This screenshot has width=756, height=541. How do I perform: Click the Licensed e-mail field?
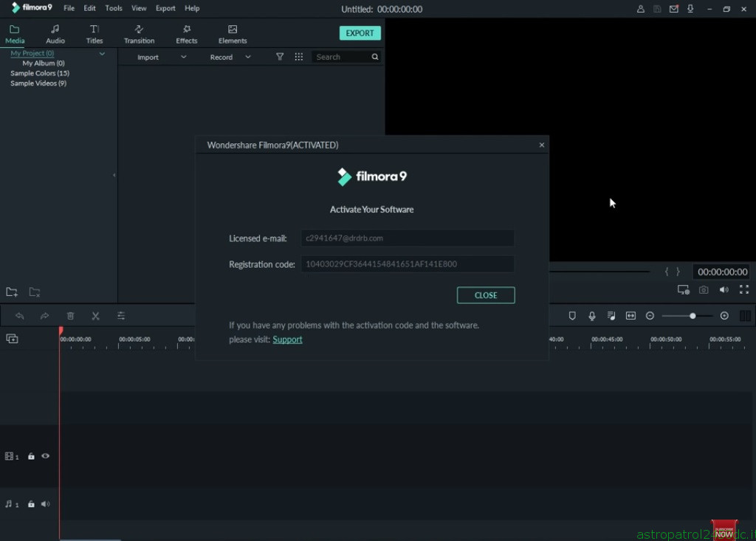click(x=408, y=238)
